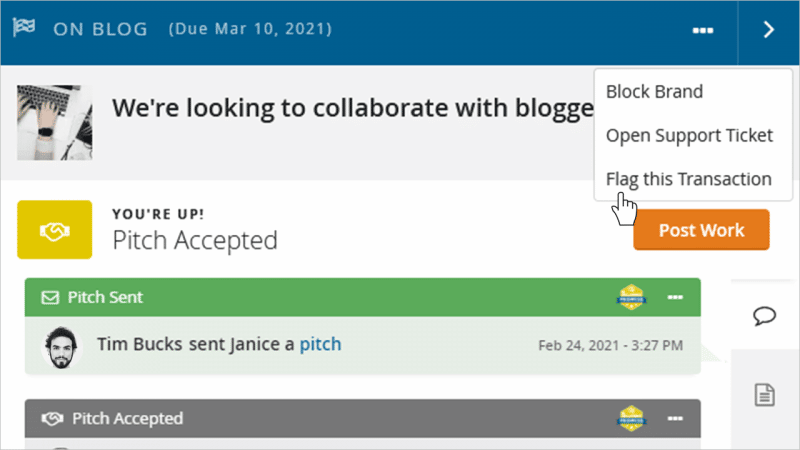This screenshot has width=800, height=450.
Task: Select Flag this Transaction
Action: click(x=688, y=179)
